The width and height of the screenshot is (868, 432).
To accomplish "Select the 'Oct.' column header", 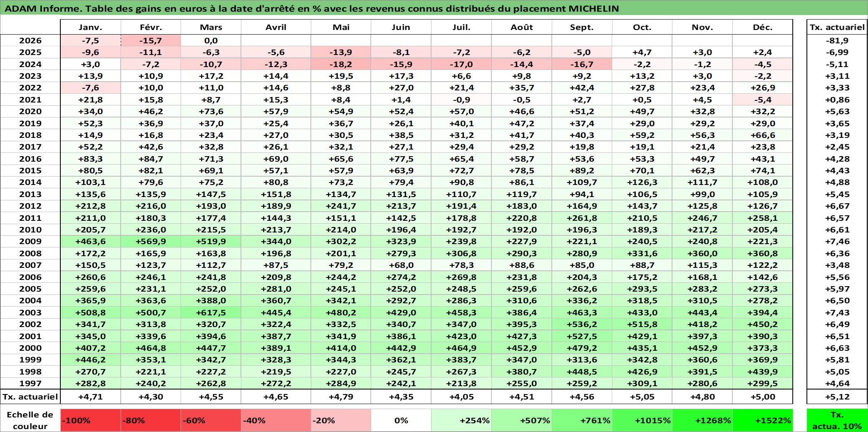I will coord(642,27).
